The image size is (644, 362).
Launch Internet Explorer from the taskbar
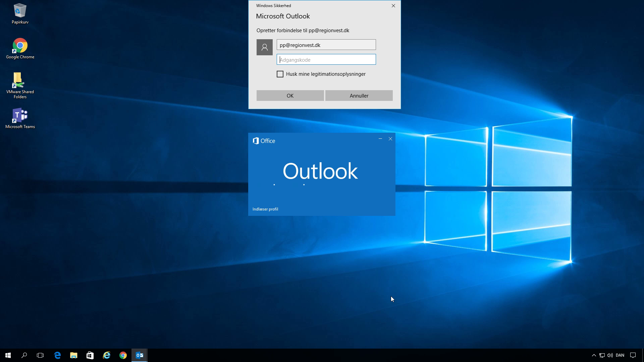tap(107, 355)
